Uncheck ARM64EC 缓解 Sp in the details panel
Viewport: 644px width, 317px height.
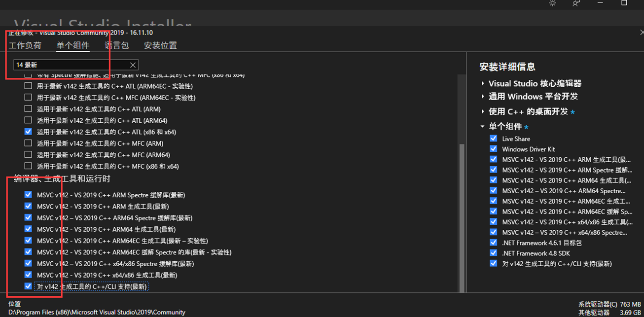pyautogui.click(x=494, y=211)
